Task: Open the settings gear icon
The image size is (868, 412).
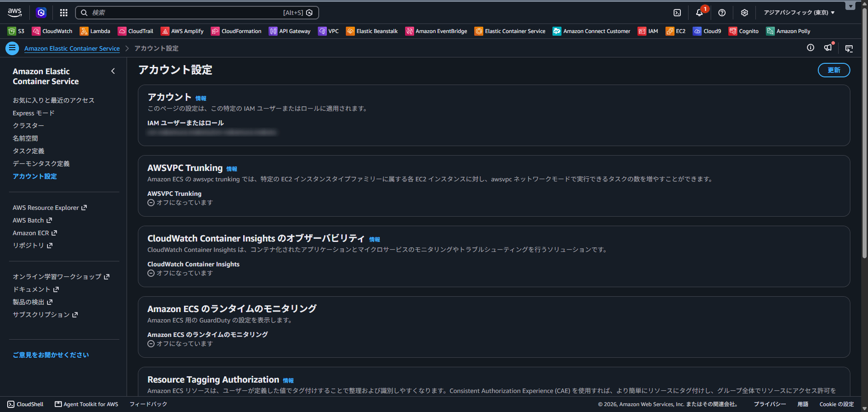Action: [x=745, y=13]
